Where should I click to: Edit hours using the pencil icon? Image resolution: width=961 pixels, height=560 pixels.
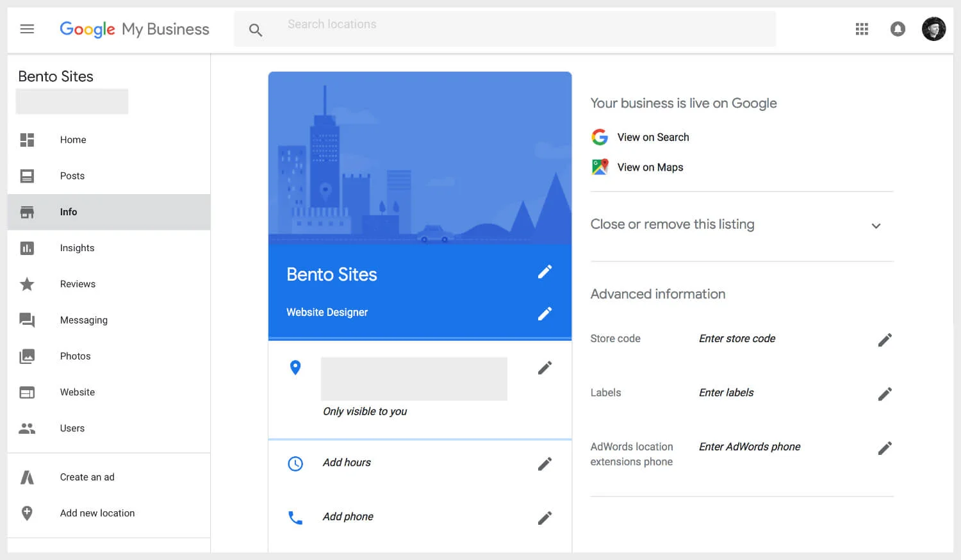click(545, 464)
